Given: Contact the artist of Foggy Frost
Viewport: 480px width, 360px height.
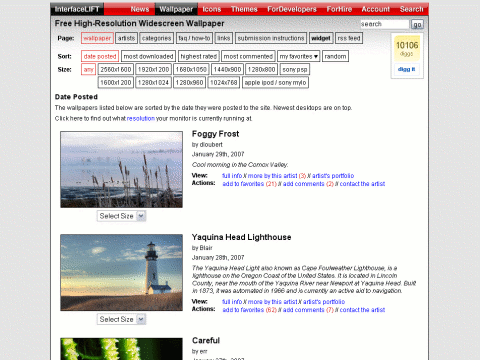Looking at the screenshot, I should [362, 184].
